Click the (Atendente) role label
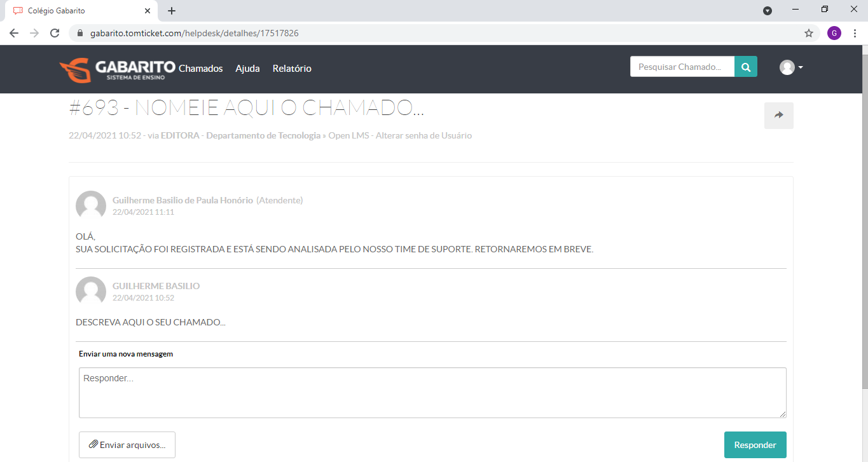The width and height of the screenshot is (868, 462). pyautogui.click(x=280, y=200)
